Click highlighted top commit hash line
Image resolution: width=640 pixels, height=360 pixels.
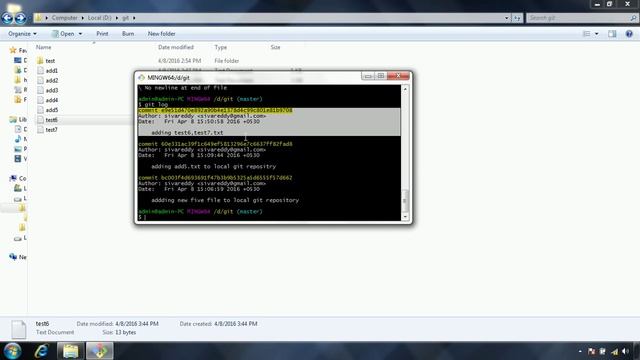215,110
